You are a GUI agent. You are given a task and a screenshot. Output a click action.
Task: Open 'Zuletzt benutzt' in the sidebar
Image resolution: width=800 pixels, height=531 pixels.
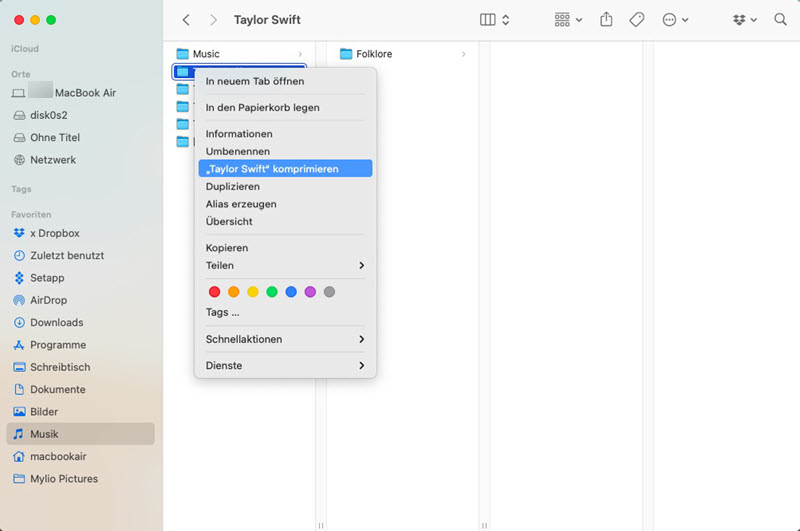tap(80, 256)
